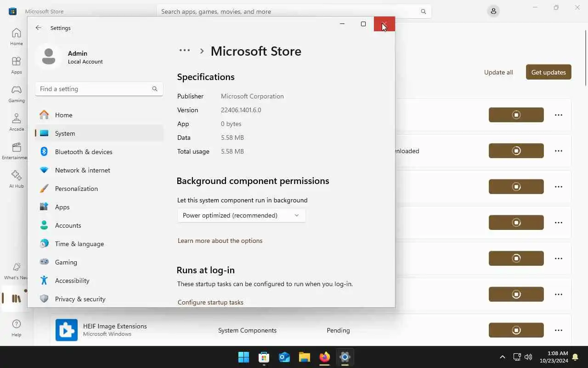Open Settings gear from the taskbar
588x368 pixels.
pos(345,357)
